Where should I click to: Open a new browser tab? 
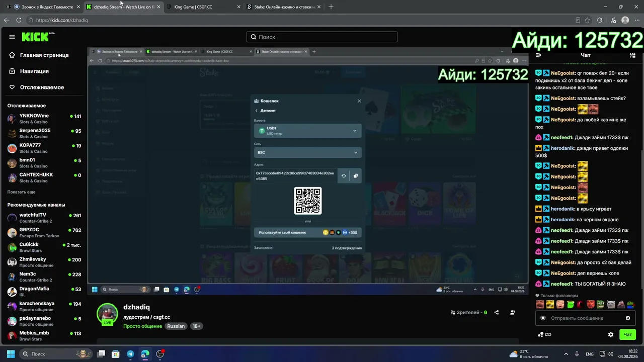331,7
